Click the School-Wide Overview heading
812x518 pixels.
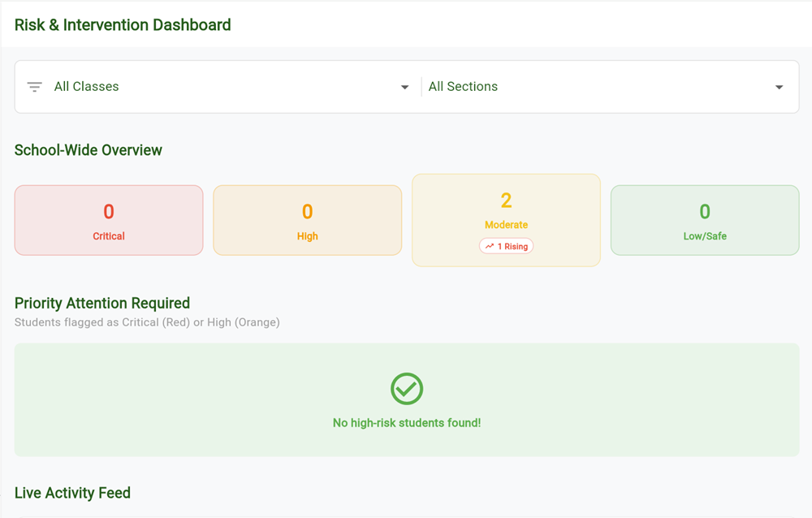tap(88, 150)
